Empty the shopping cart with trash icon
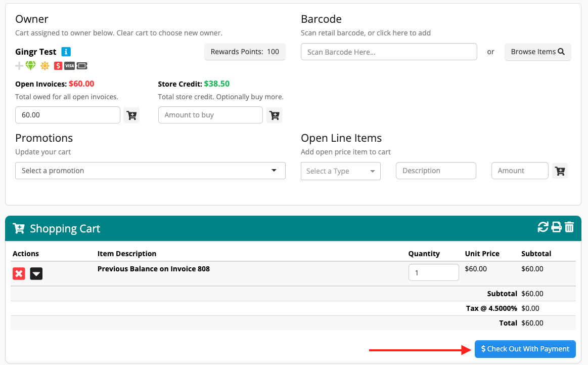This screenshot has height=365, width=588. [569, 227]
